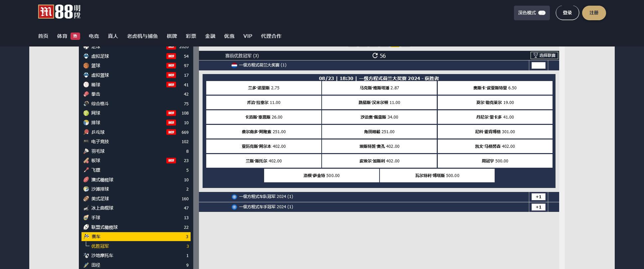Click the gold register button
Viewport: 644px width, 269px height.
[x=594, y=13]
